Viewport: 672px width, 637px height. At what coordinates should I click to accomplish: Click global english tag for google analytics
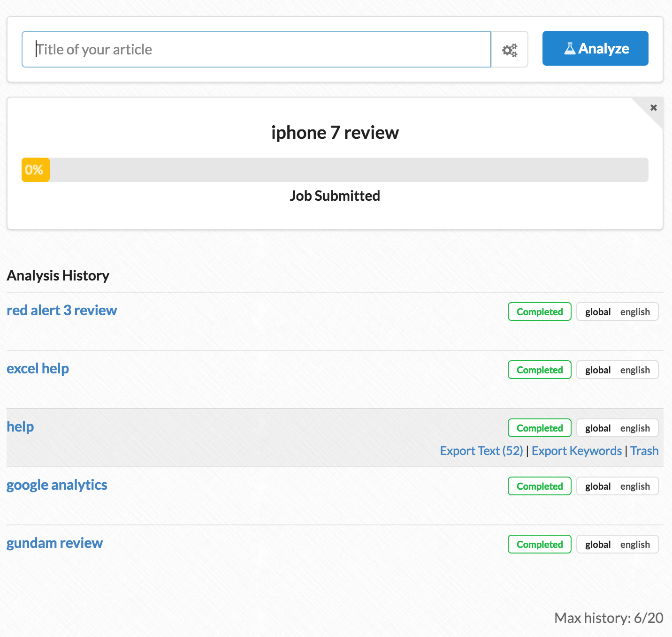(x=618, y=486)
